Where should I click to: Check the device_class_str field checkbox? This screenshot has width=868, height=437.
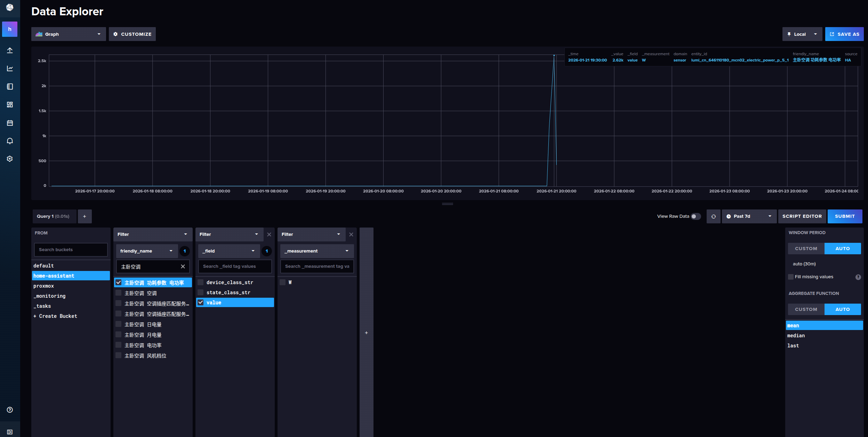click(x=201, y=282)
